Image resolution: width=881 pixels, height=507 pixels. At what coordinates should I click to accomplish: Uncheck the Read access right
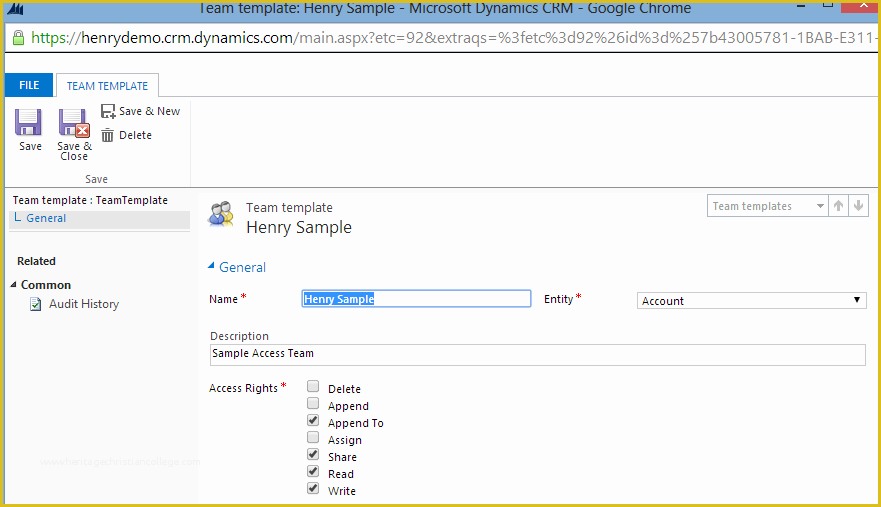(313, 471)
